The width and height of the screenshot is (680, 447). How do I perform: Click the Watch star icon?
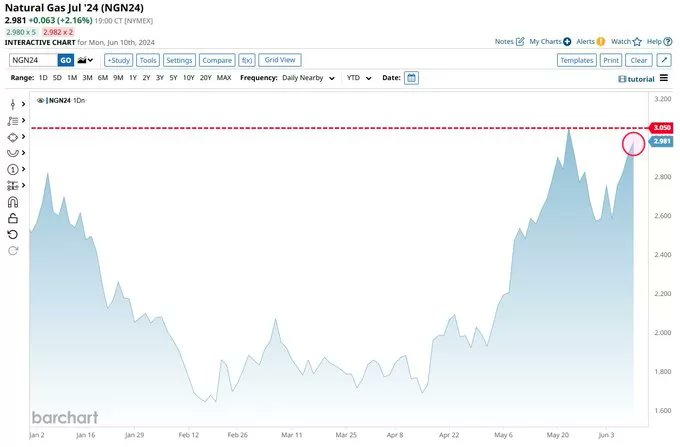(x=637, y=42)
